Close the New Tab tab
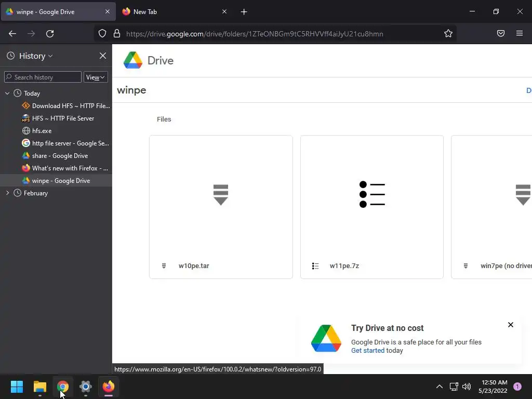The image size is (532, 399). [224, 11]
